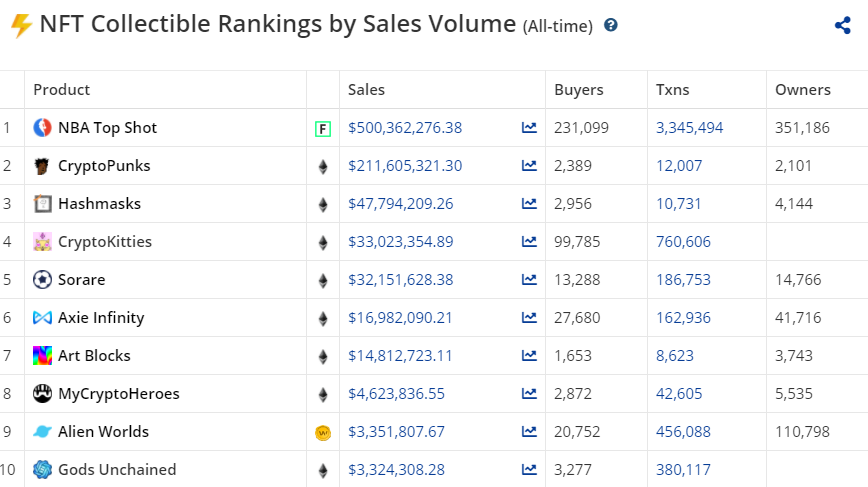The height and width of the screenshot is (487, 868).
Task: Open MyCryptoHeroes sales chart icon
Action: [x=529, y=393]
